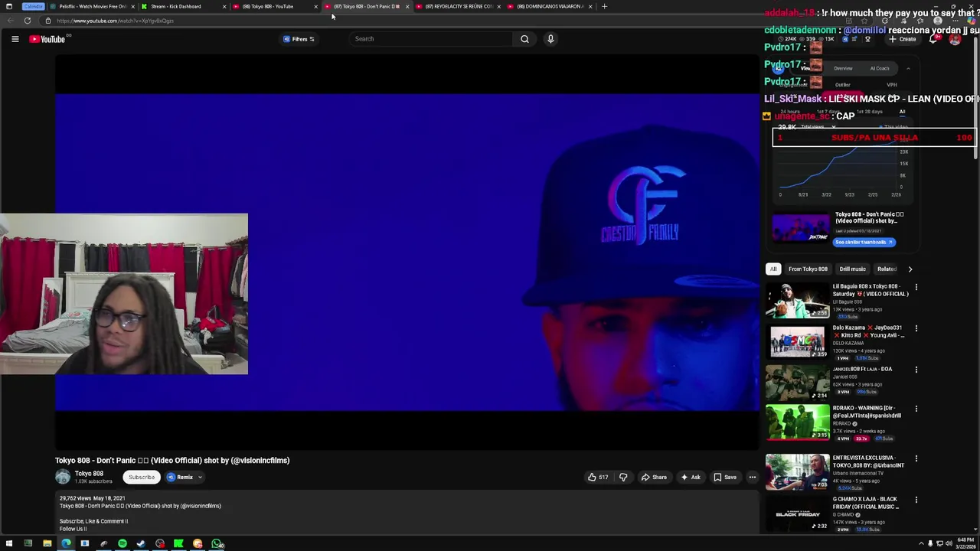Open options for JANKIEL808 Ft LAJA - DOA
The image size is (980, 551).
click(x=916, y=370)
